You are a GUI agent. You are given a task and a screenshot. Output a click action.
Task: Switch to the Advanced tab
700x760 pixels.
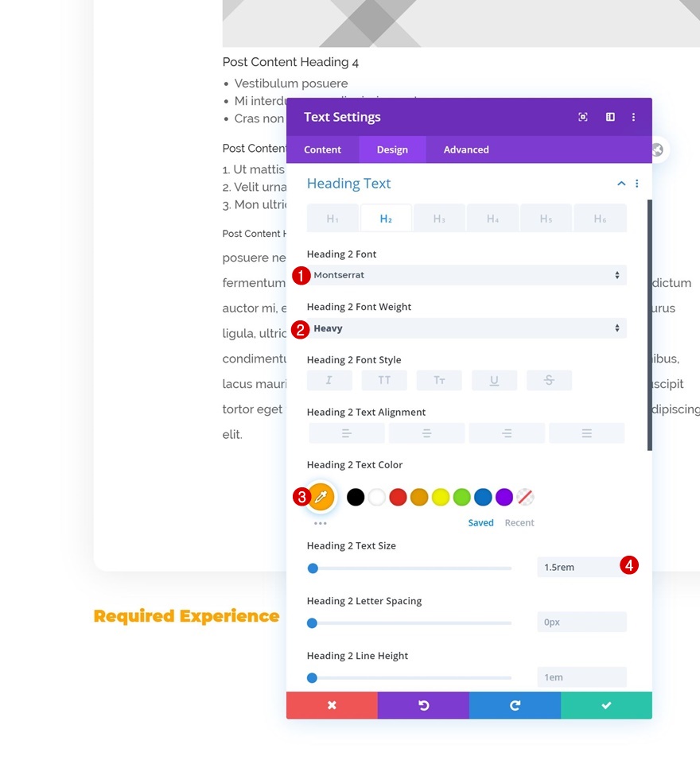466,149
